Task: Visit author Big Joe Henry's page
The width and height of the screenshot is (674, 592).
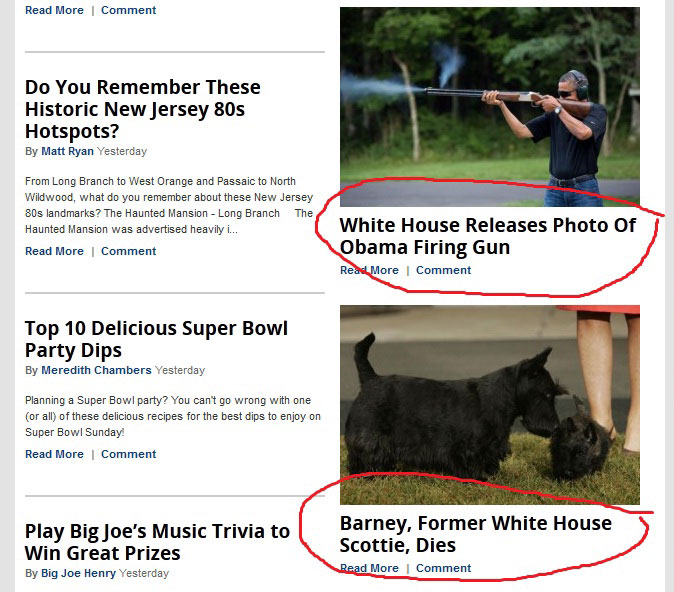Action: [x=78, y=573]
